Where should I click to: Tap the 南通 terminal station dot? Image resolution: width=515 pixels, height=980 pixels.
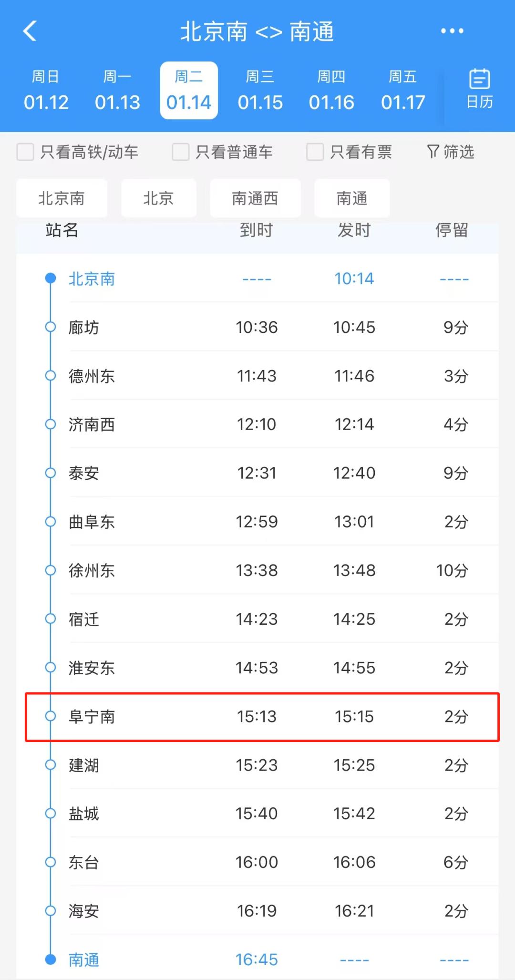click(x=51, y=959)
